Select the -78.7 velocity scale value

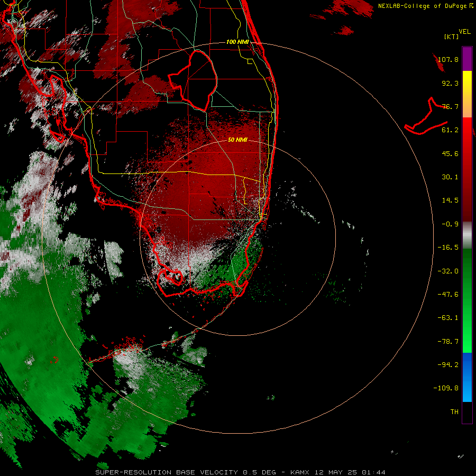pyautogui.click(x=448, y=342)
